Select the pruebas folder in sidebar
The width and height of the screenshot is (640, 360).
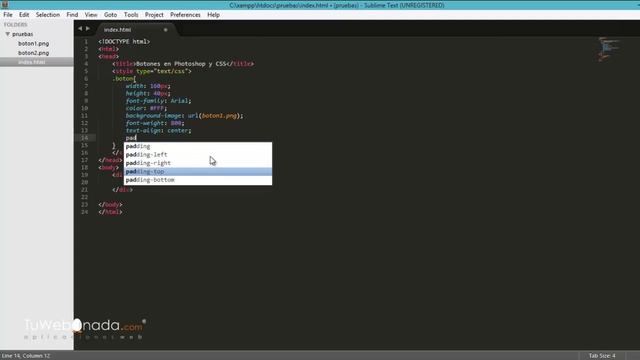click(x=23, y=34)
